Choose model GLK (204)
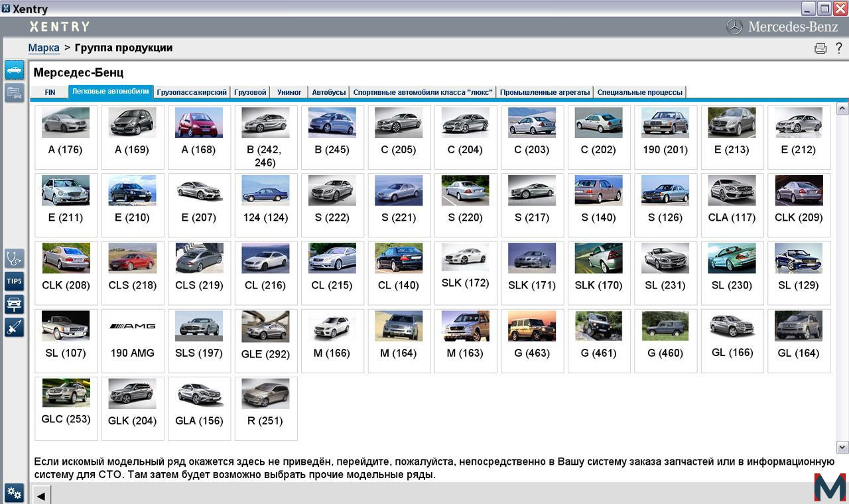 point(133,408)
